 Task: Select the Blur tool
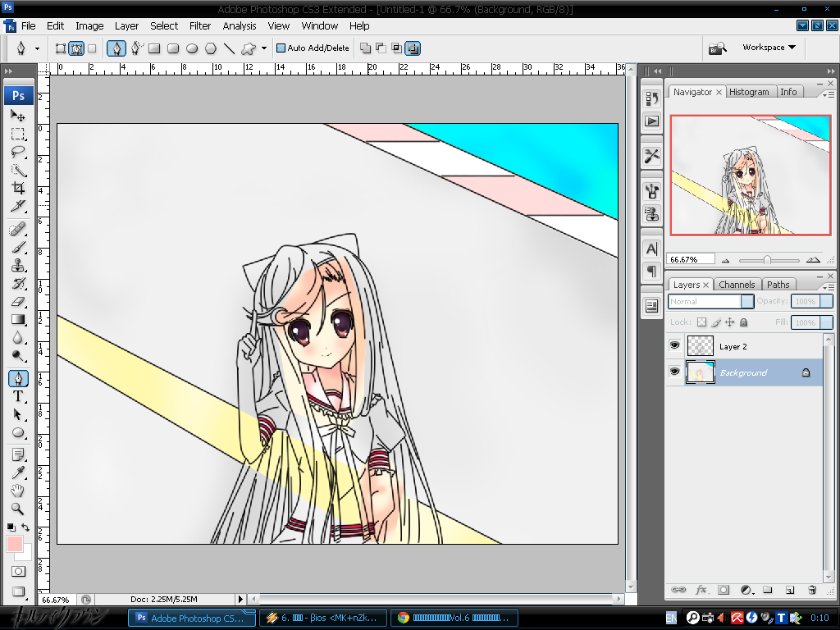18,338
